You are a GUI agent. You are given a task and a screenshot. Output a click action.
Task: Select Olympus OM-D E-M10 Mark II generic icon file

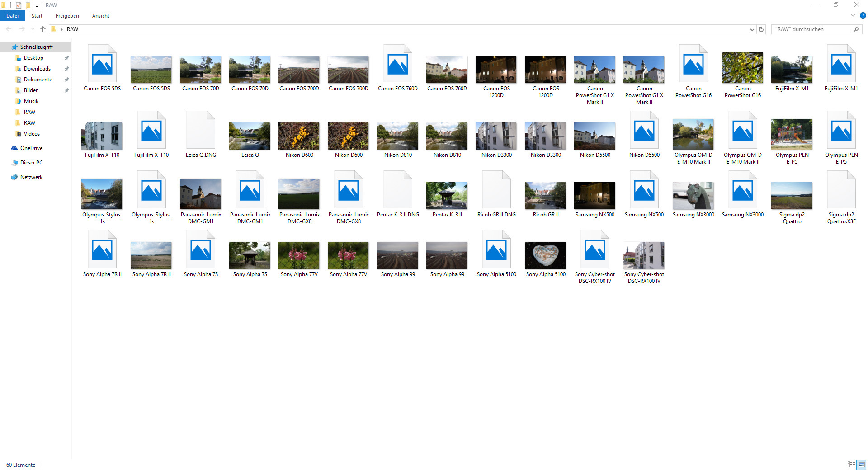(x=743, y=130)
